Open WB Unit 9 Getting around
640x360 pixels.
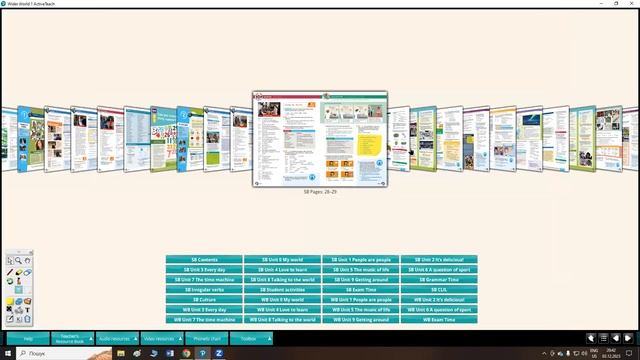point(361,320)
